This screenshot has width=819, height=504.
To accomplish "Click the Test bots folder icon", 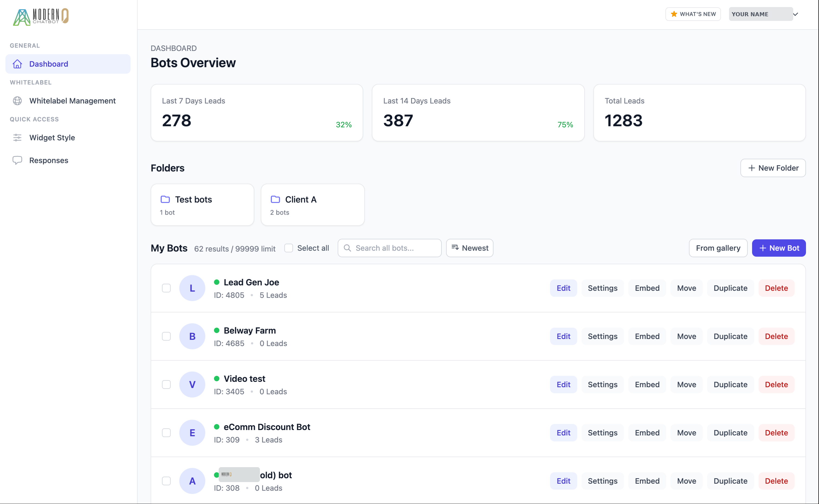I will coord(165,199).
